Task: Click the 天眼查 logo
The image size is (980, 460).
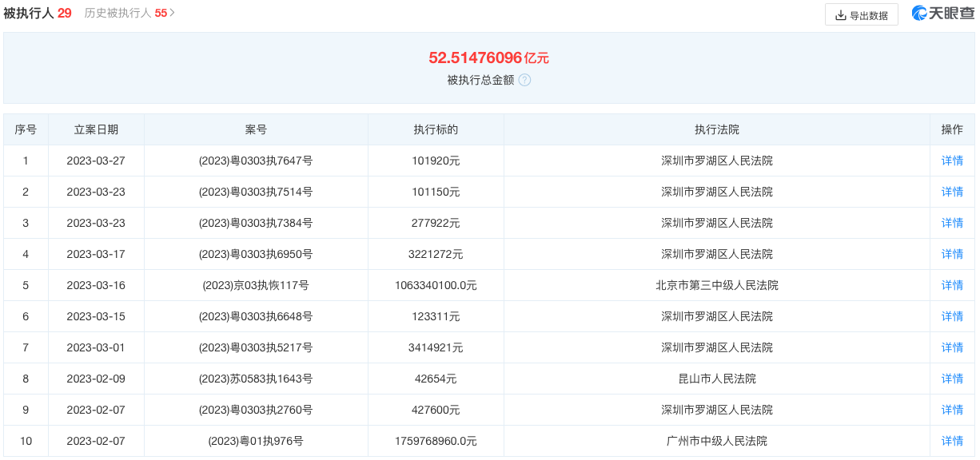Action: (x=943, y=14)
